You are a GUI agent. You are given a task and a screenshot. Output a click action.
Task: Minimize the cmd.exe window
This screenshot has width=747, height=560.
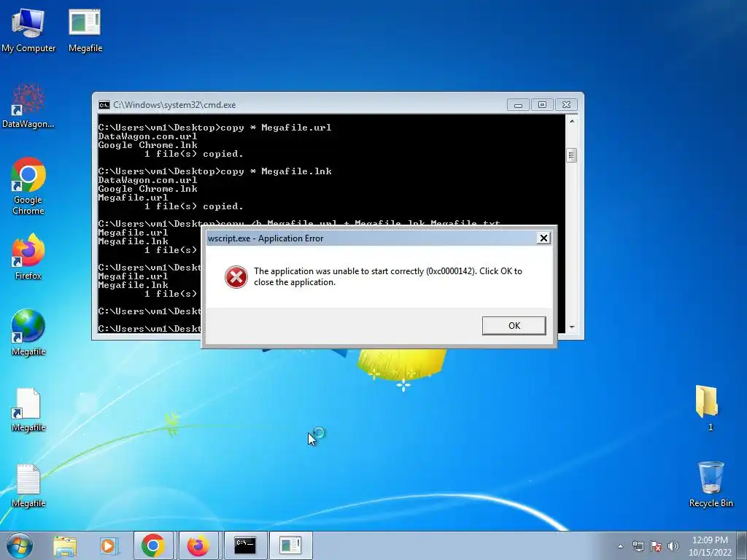pos(518,105)
